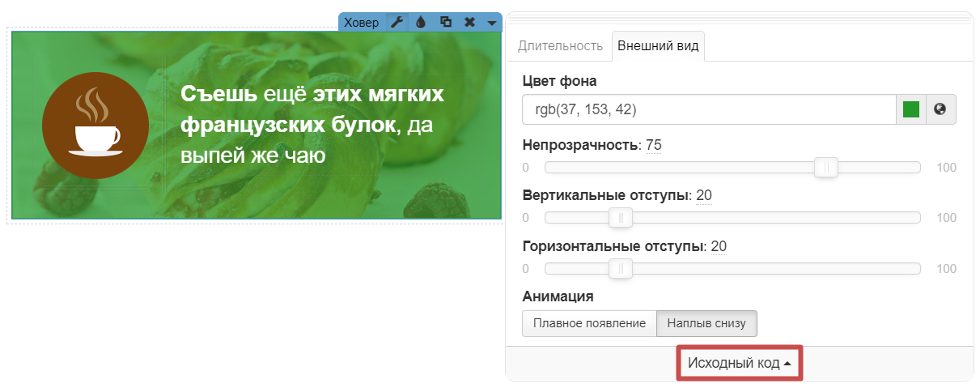Click the Вертикальные отступы slider handle
Screen dimensions: 980x388
click(x=621, y=218)
